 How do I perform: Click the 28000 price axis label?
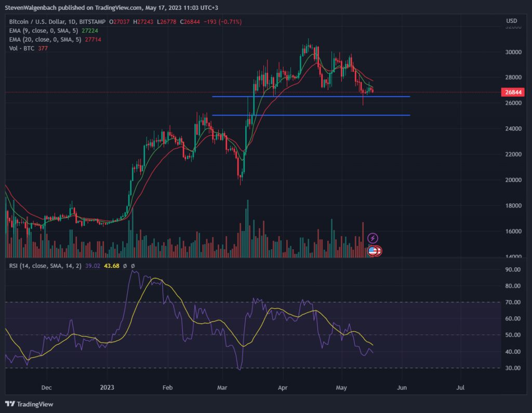coord(513,78)
